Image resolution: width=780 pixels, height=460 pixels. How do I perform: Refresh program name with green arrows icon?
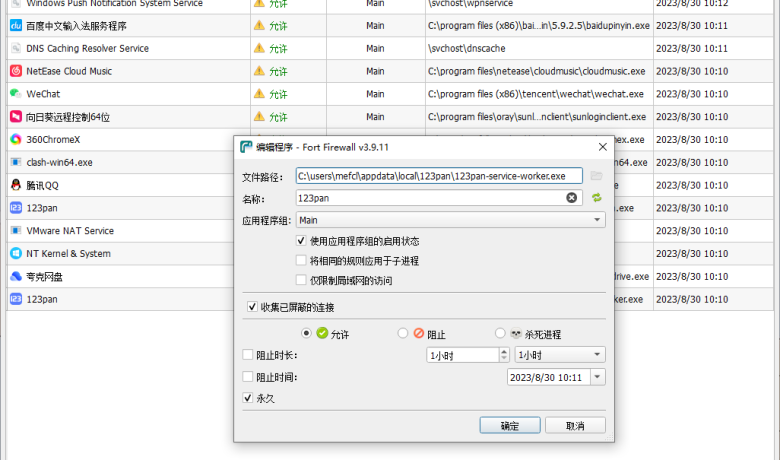tap(596, 197)
